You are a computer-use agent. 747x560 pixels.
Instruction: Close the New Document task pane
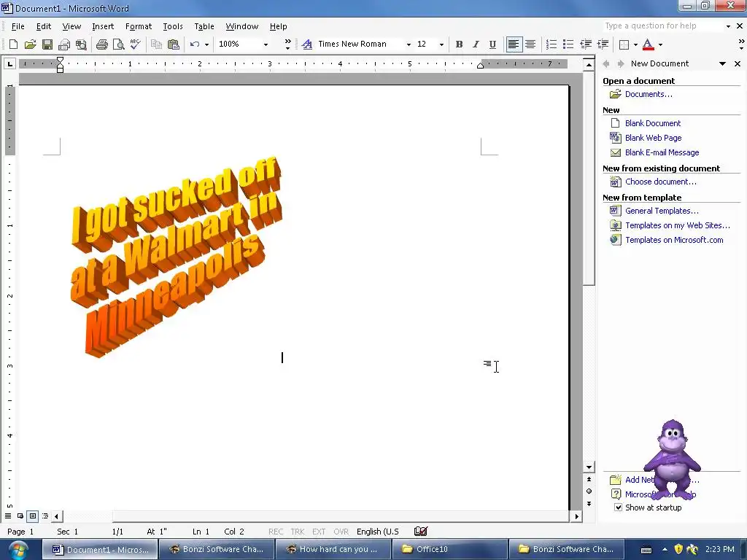pyautogui.click(x=738, y=63)
